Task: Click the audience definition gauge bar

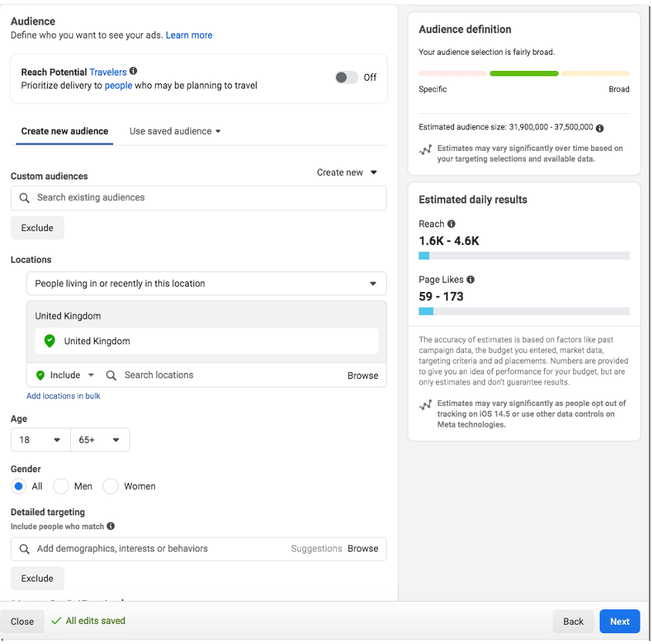Action: point(524,73)
